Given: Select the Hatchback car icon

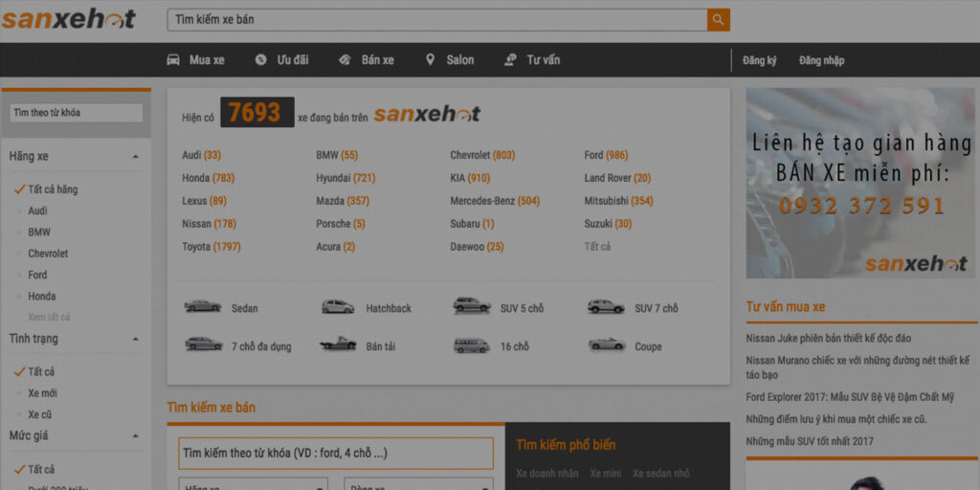Looking at the screenshot, I should click(338, 306).
